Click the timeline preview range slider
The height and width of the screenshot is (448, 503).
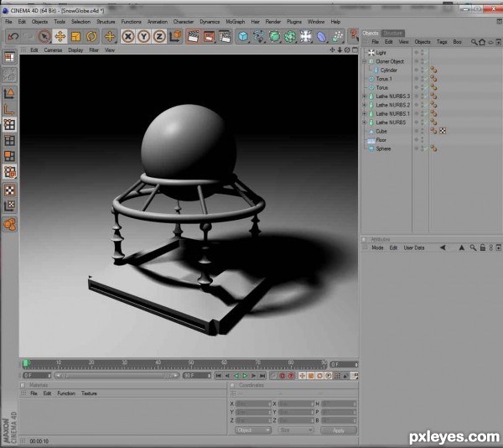117,376
